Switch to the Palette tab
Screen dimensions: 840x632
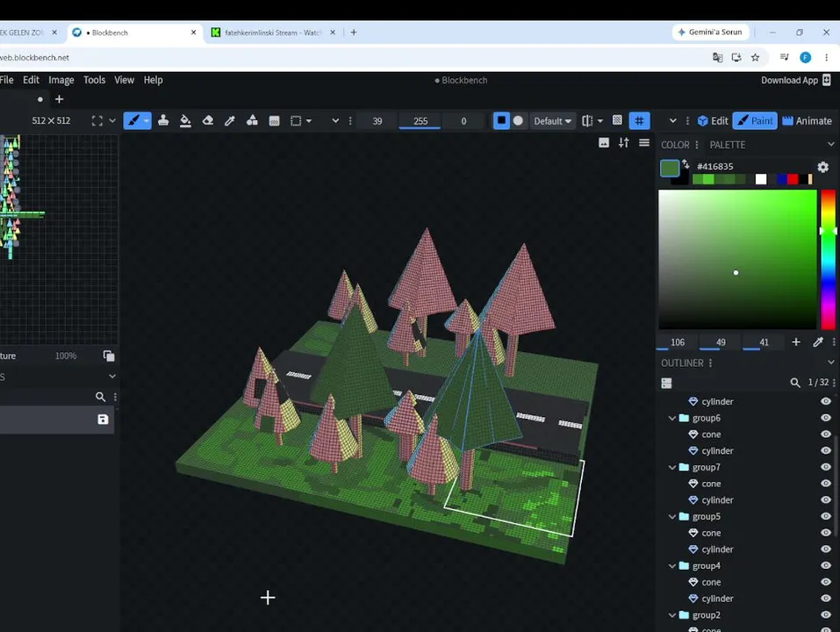[x=727, y=145]
